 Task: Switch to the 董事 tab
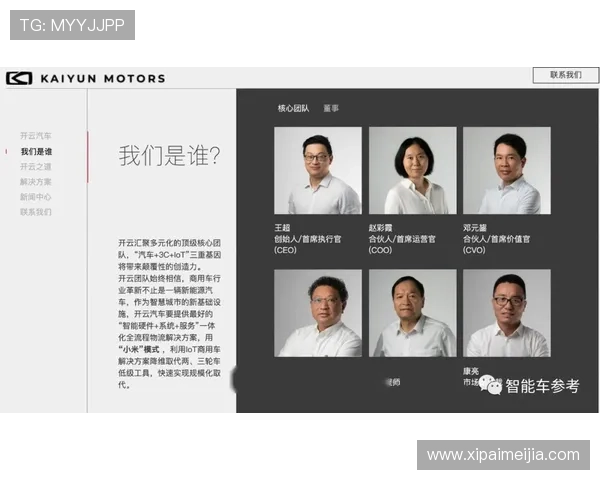(x=331, y=108)
